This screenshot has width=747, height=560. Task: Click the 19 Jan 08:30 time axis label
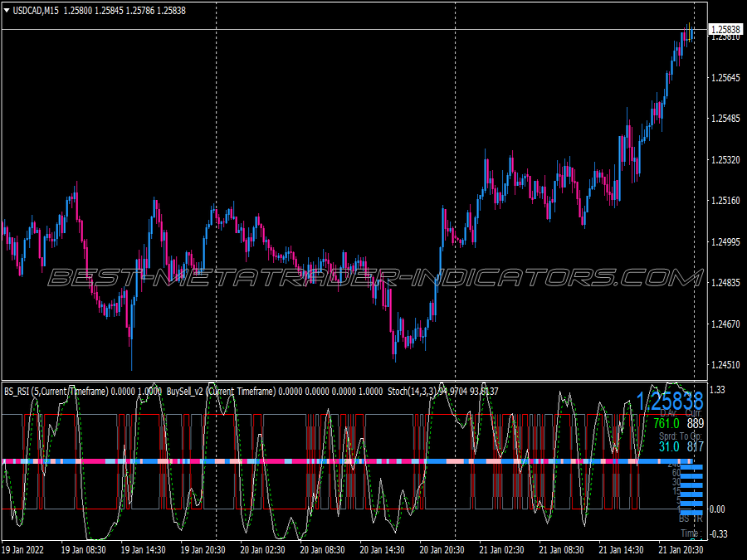pos(83,549)
